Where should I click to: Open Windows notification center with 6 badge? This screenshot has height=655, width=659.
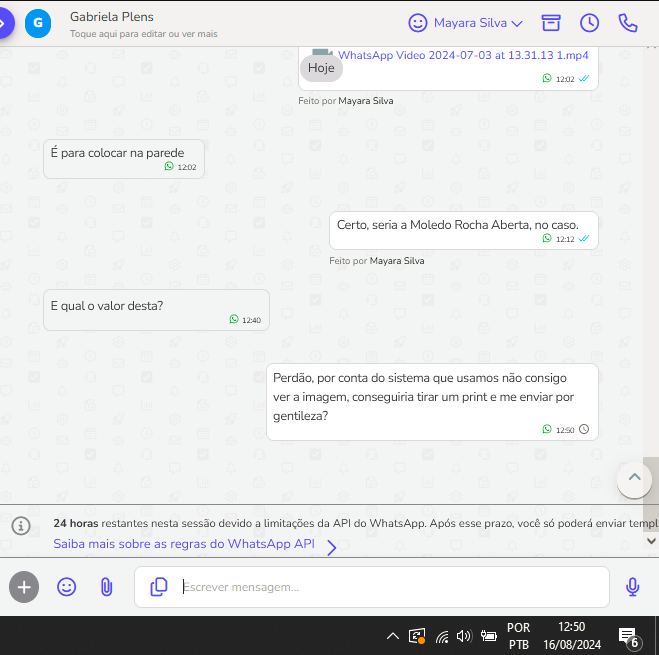pyautogui.click(x=629, y=637)
